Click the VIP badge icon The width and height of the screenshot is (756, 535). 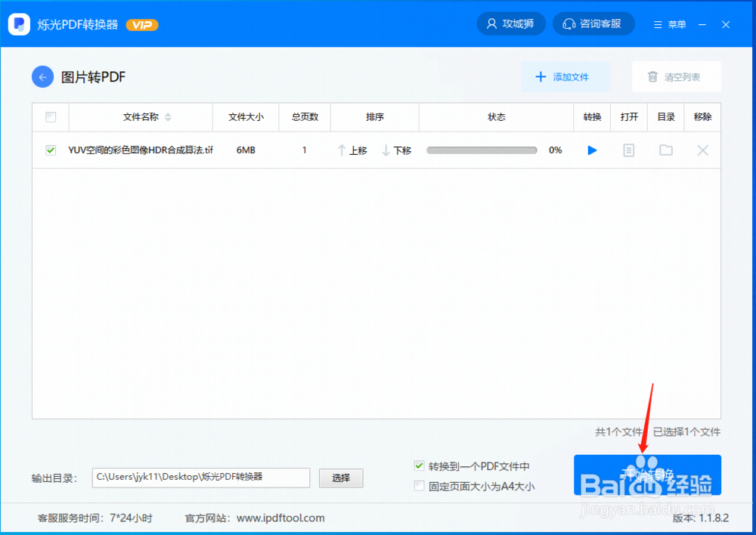(142, 23)
